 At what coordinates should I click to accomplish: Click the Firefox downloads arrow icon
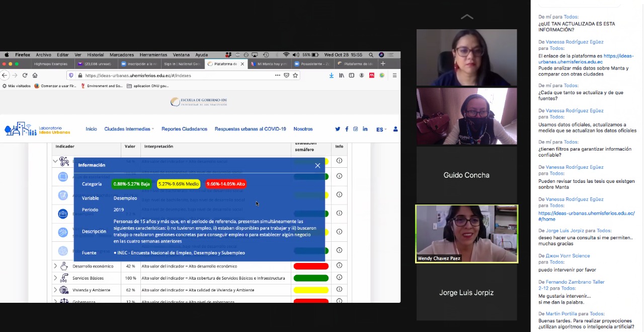click(x=332, y=76)
